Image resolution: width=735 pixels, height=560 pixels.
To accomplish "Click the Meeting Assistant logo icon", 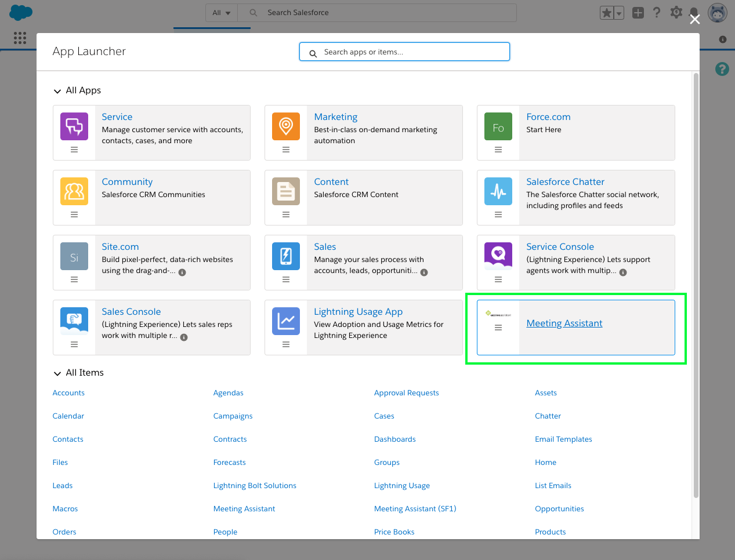I will click(498, 314).
